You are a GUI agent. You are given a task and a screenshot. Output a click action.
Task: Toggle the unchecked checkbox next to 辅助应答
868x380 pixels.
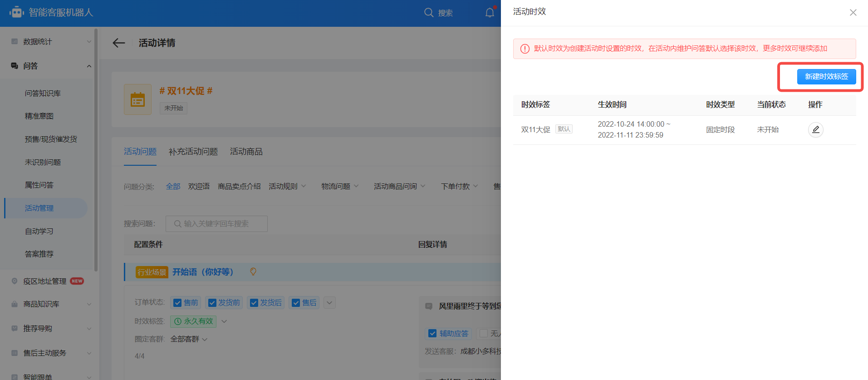484,333
